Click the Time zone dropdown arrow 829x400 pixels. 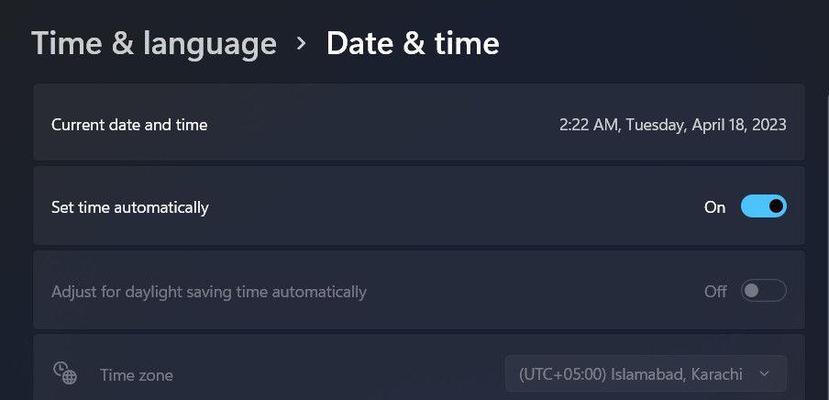tap(764, 374)
